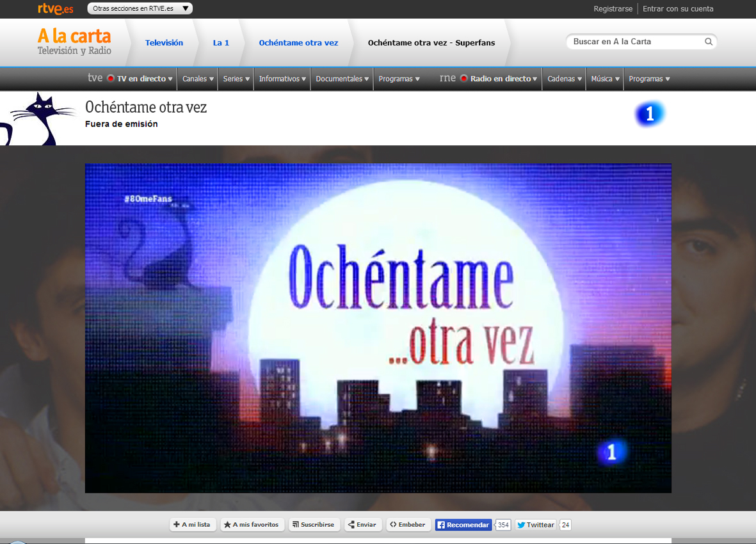Click the Twittear button

click(x=536, y=525)
